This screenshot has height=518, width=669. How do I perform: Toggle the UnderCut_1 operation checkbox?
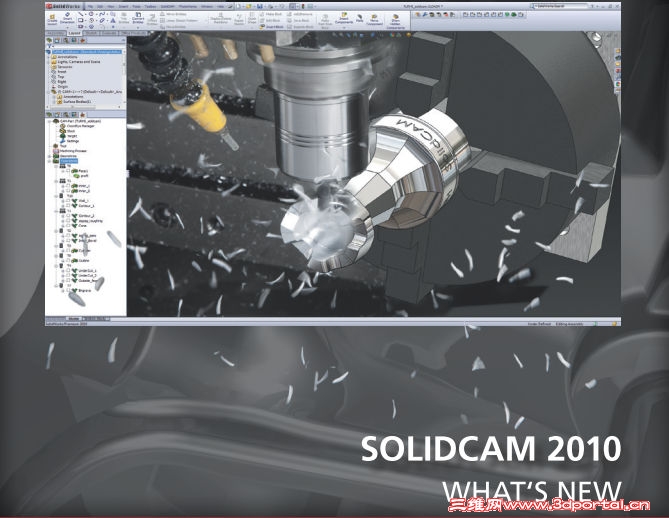pyautogui.click(x=68, y=271)
